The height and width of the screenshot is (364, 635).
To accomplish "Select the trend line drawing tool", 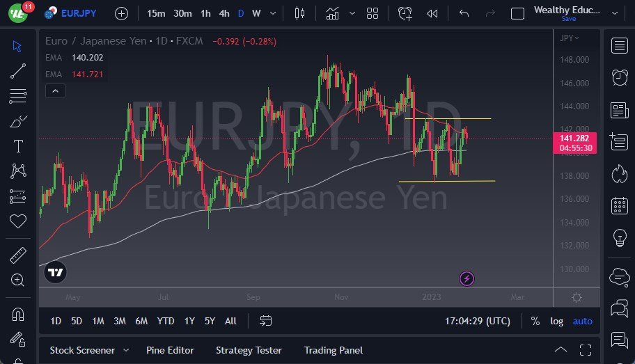I will tap(18, 71).
